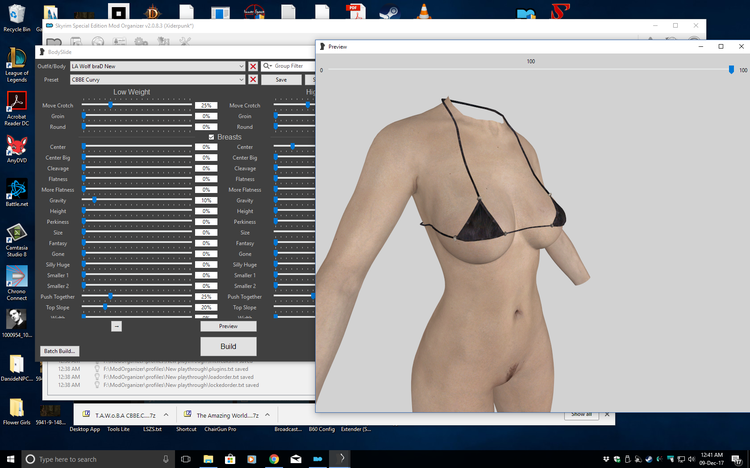Click the Low Weight Gravity 10% value box

(206, 200)
